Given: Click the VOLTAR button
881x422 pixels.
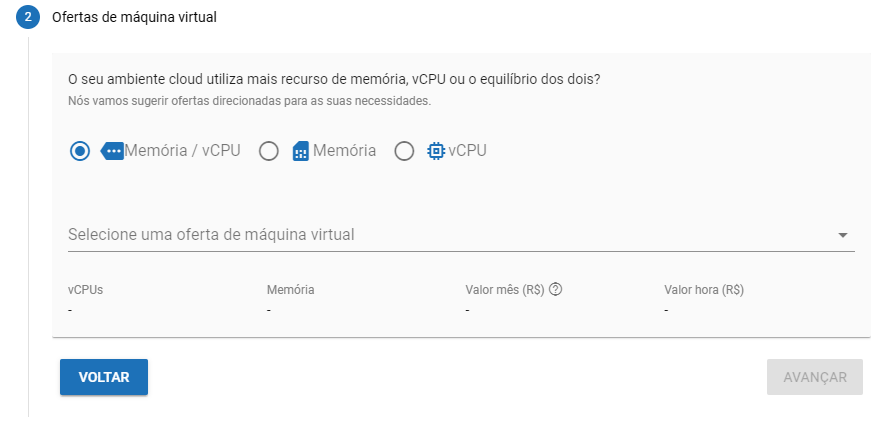Looking at the screenshot, I should point(104,377).
